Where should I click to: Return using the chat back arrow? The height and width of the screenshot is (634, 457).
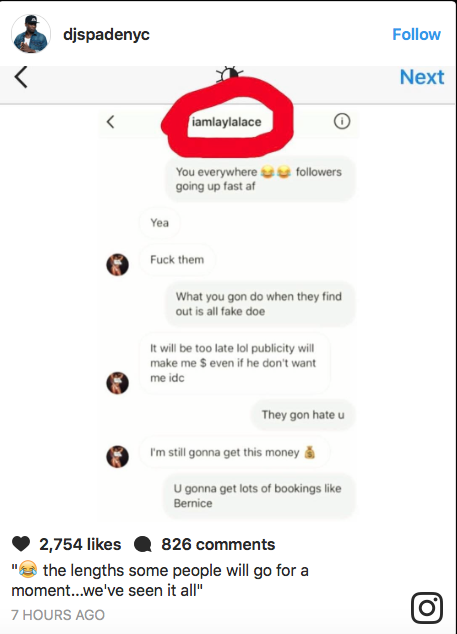pyautogui.click(x=110, y=122)
